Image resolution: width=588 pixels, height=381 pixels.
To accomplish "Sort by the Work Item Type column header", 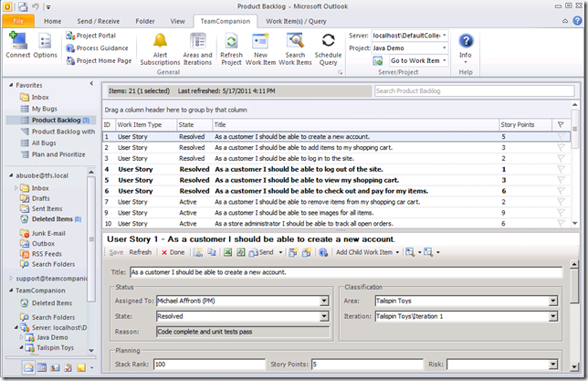I will 146,124.
